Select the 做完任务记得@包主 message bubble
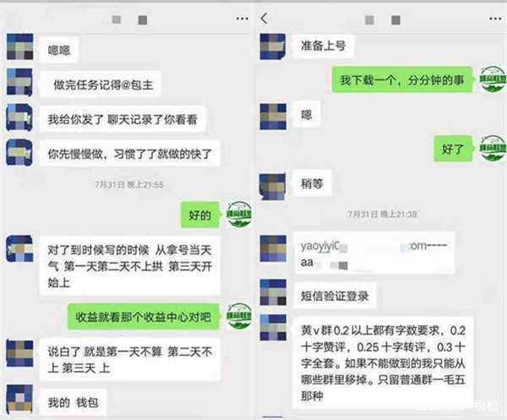507x420 pixels. pos(101,84)
